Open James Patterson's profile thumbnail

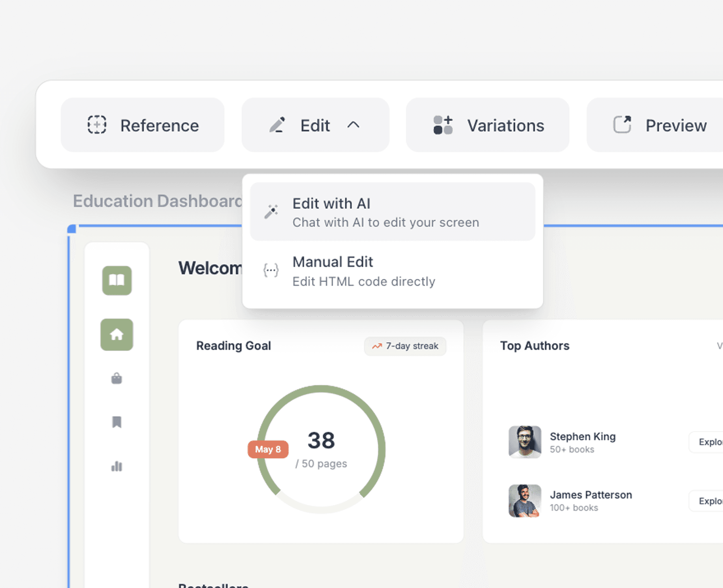point(524,501)
